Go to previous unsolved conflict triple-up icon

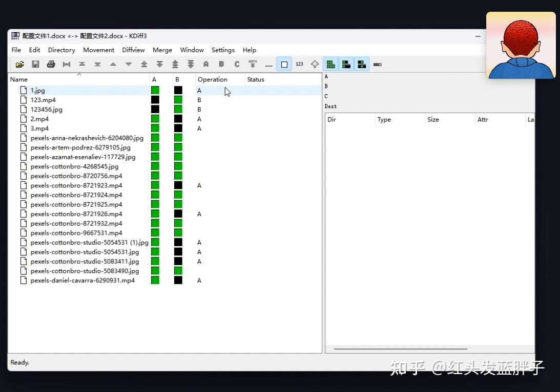(x=175, y=64)
